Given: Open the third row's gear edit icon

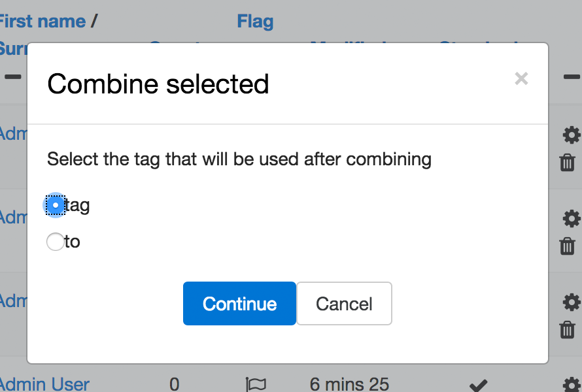Looking at the screenshot, I should point(572,302).
